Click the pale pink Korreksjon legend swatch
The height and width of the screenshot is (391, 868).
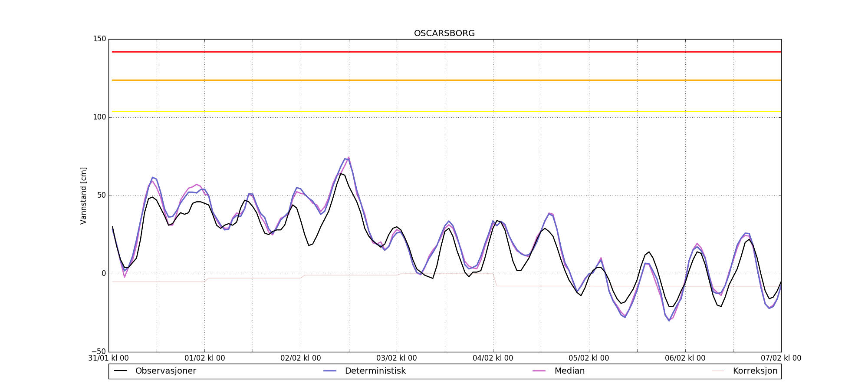coord(718,371)
